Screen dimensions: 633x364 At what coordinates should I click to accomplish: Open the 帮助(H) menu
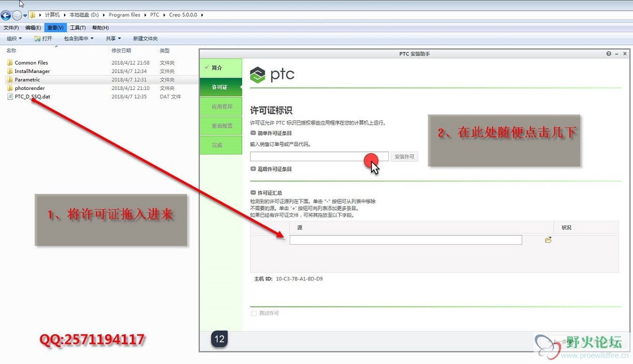point(100,28)
